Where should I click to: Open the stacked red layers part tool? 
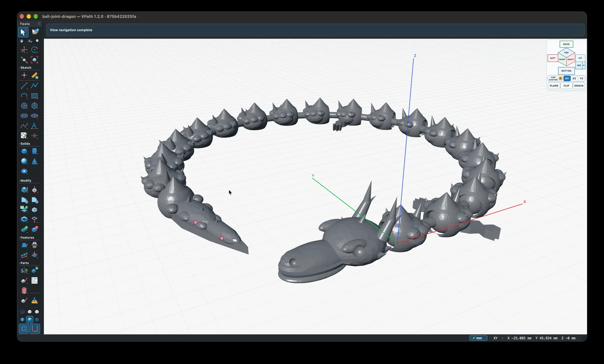pyautogui.click(x=24, y=290)
